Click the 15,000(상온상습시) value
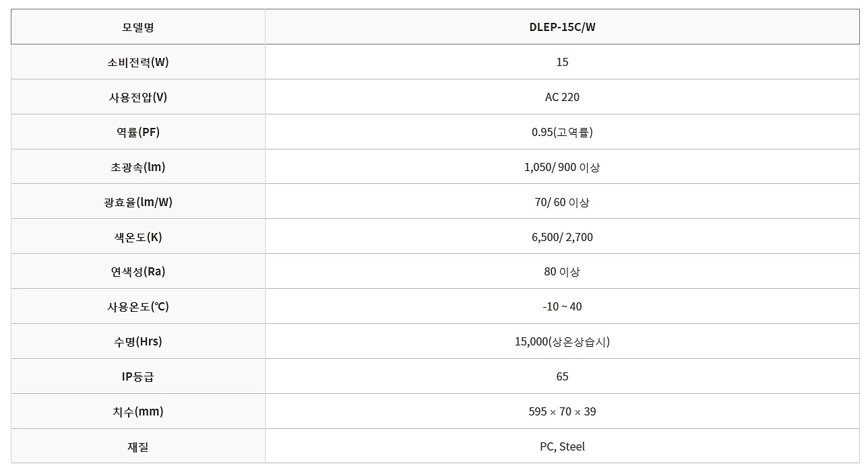Viewport: 868px width, 470px height. [x=562, y=342]
